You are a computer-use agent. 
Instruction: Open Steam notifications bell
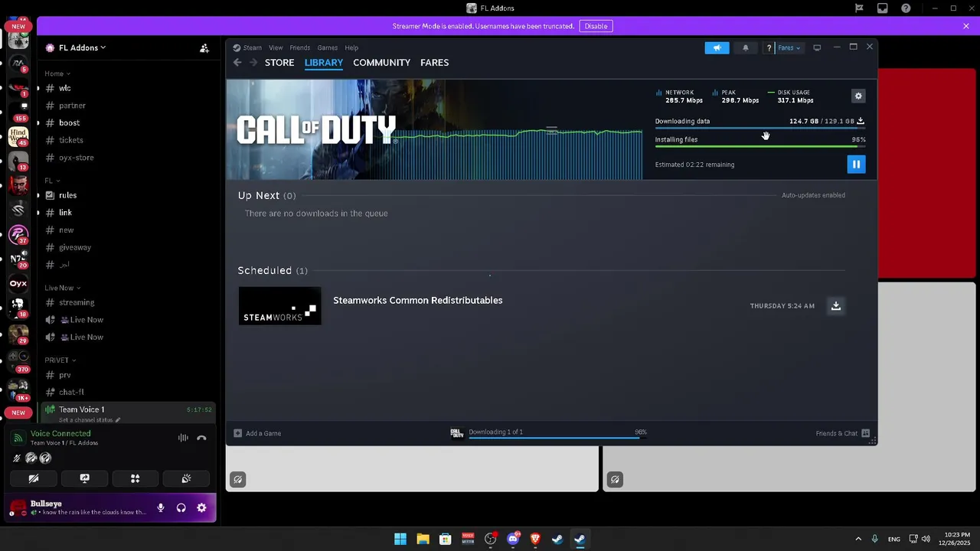point(746,47)
